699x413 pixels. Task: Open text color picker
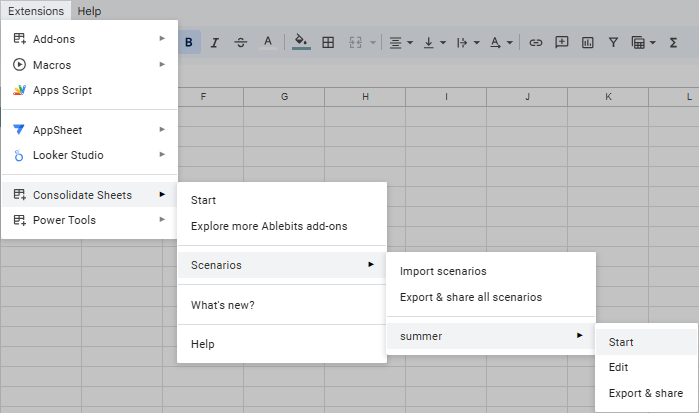click(267, 42)
